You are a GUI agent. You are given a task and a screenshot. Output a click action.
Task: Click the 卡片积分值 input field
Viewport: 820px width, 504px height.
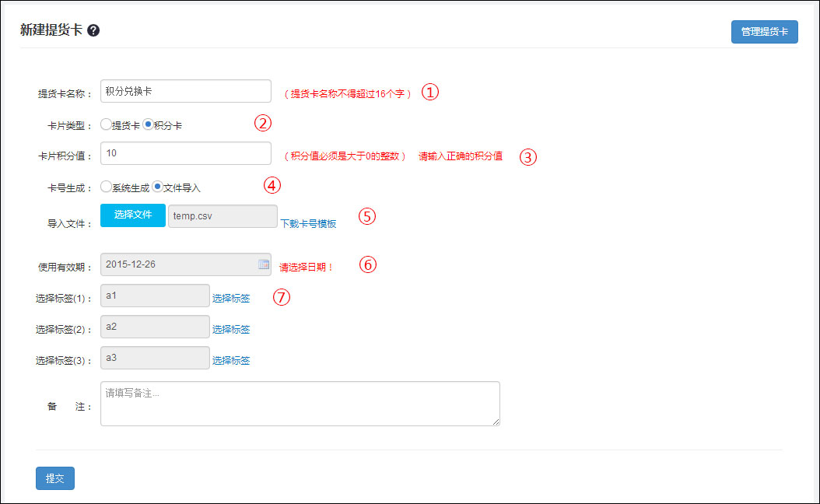tap(186, 153)
